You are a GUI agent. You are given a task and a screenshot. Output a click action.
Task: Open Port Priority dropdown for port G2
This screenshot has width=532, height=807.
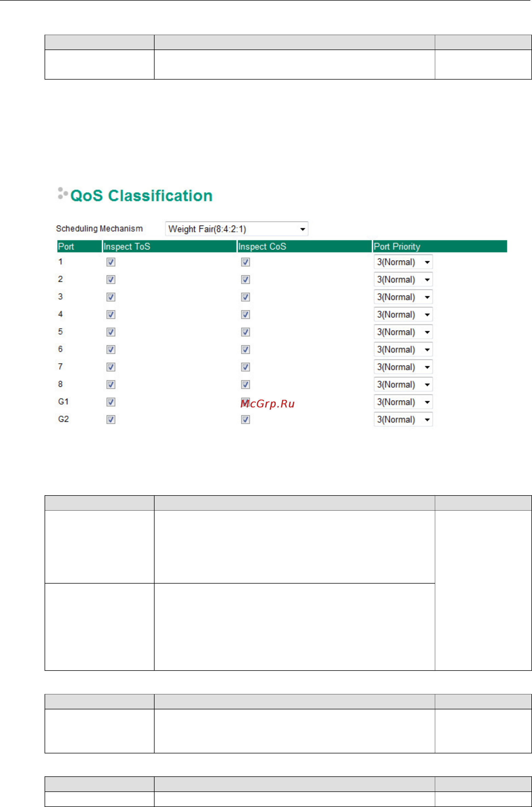point(403,419)
